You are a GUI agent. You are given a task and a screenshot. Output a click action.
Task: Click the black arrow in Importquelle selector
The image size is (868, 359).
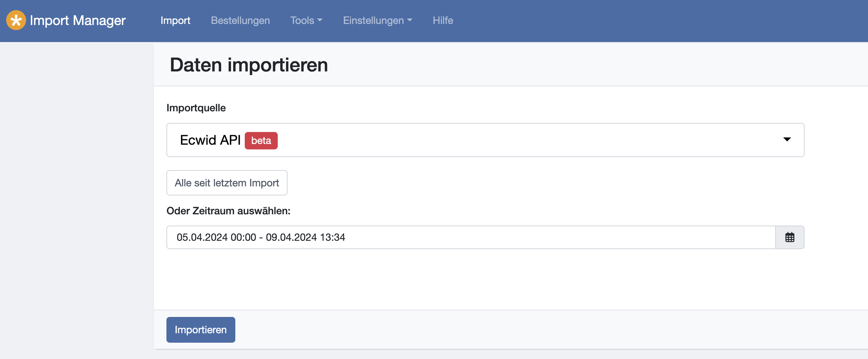tap(787, 140)
